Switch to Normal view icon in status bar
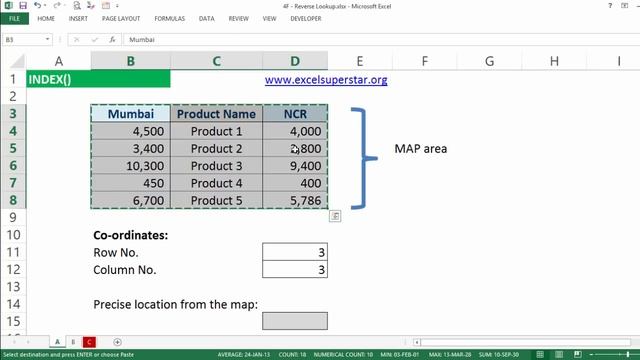 [x=540, y=354]
